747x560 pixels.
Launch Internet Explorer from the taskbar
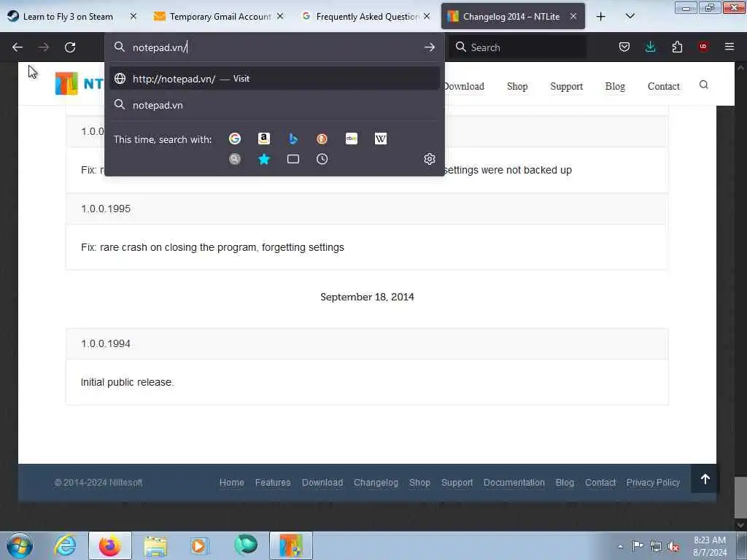pyautogui.click(x=65, y=545)
